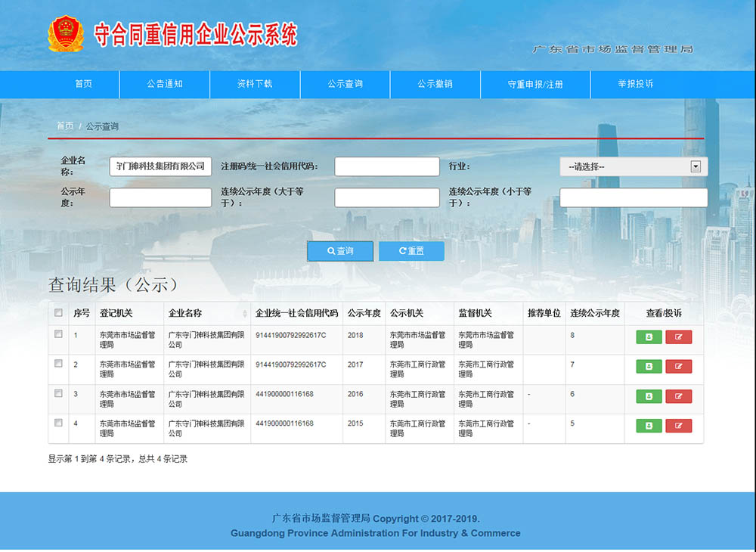Click the red complaint icon on the first row

[679, 337]
